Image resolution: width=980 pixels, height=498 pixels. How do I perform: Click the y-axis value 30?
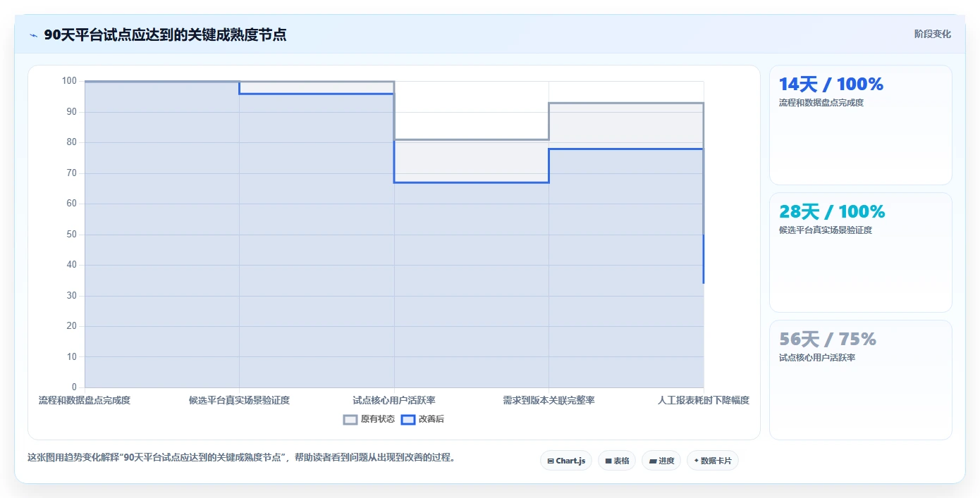coord(71,295)
